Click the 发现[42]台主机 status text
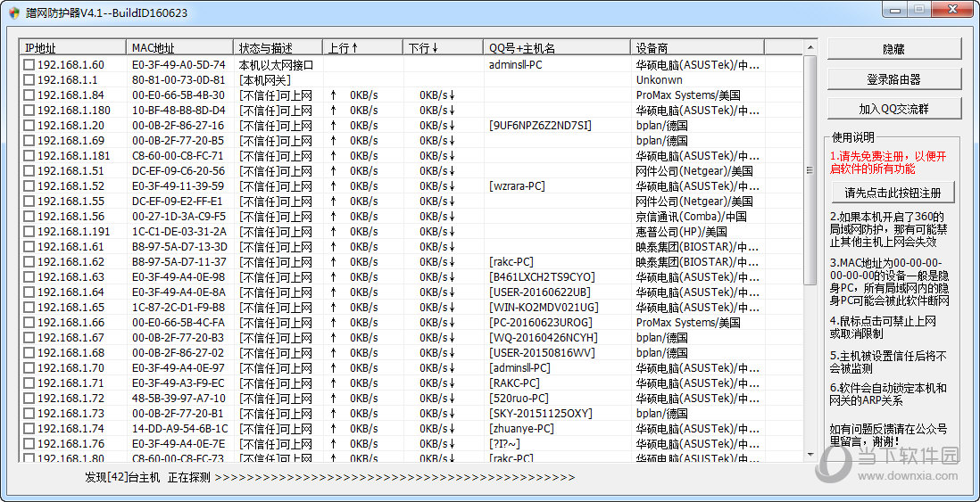The width and height of the screenshot is (980, 502). [123, 478]
